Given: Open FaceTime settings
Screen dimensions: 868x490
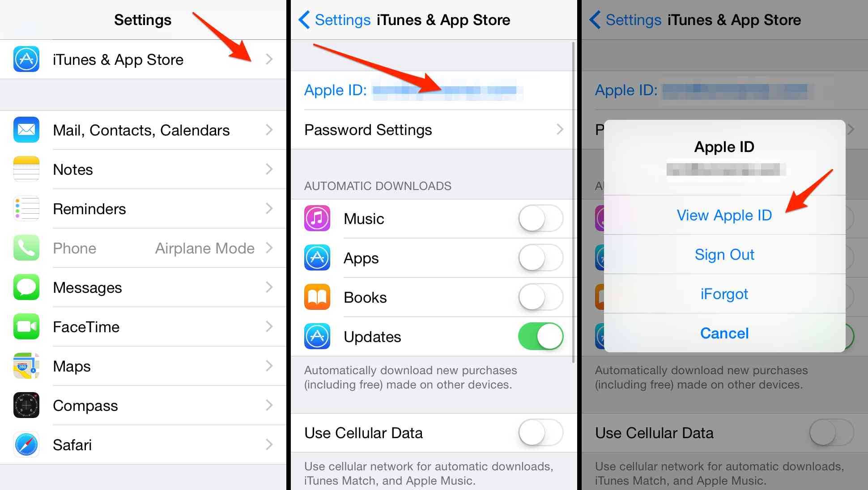Looking at the screenshot, I should 144,327.
